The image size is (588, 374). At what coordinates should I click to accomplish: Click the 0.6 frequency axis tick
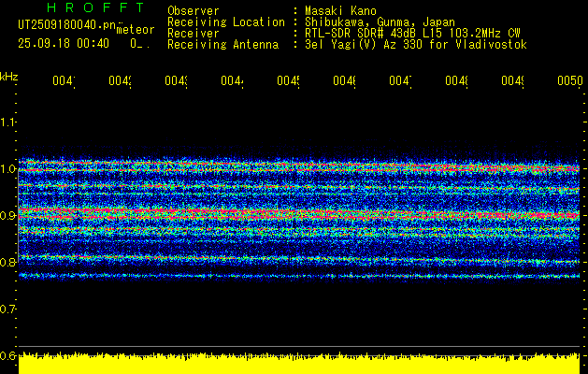(x=8, y=355)
